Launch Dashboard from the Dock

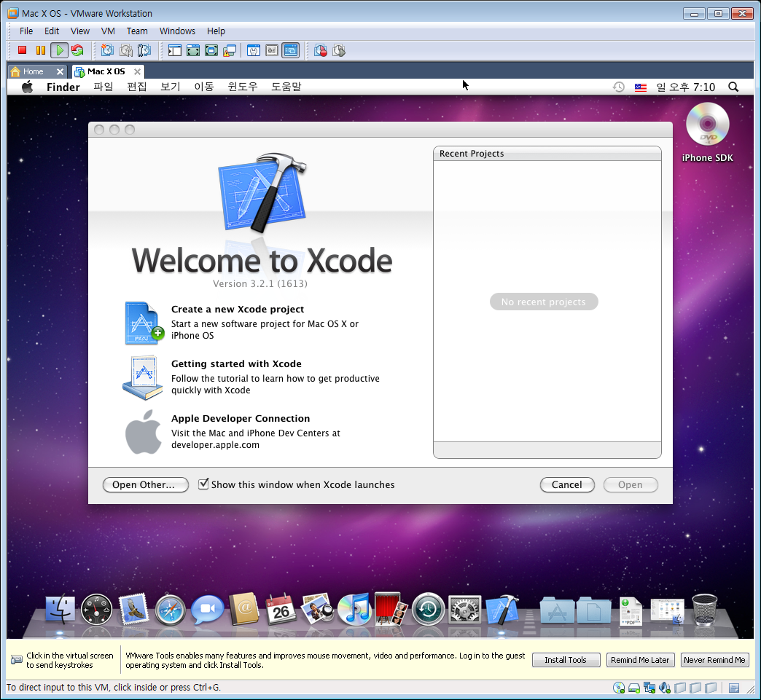click(96, 609)
